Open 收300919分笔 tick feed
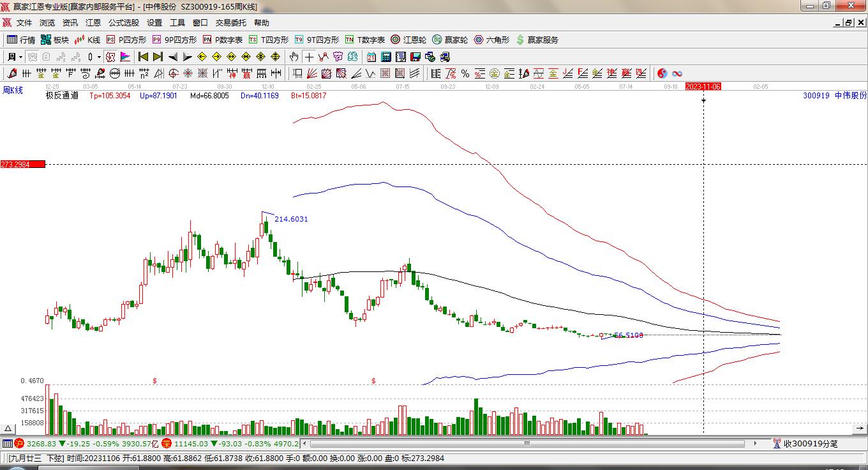The width and height of the screenshot is (868, 470). 805,443
